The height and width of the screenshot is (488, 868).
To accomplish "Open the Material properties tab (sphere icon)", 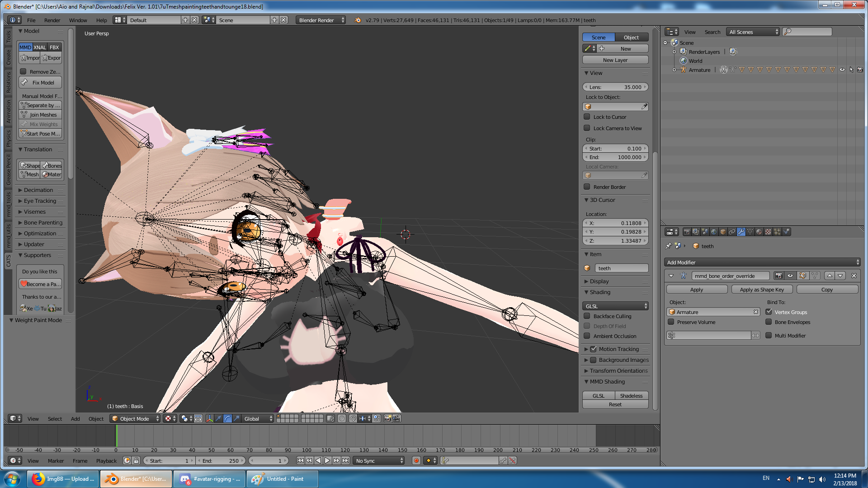I will (x=759, y=232).
